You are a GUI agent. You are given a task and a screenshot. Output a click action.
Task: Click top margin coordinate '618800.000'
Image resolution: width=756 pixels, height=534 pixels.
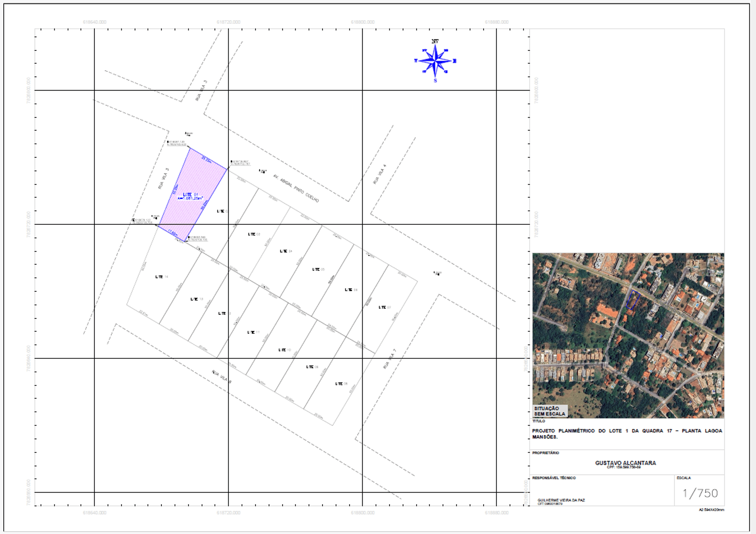[x=363, y=22]
